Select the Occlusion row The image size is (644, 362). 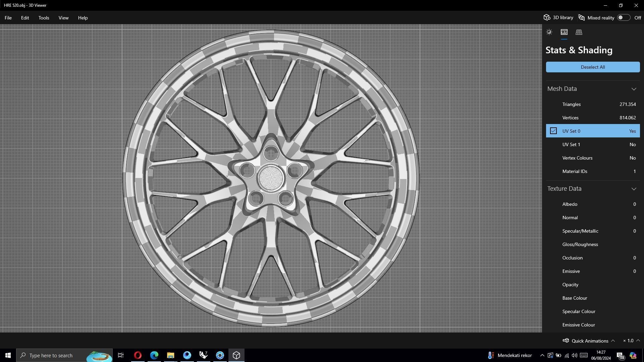pyautogui.click(x=593, y=258)
